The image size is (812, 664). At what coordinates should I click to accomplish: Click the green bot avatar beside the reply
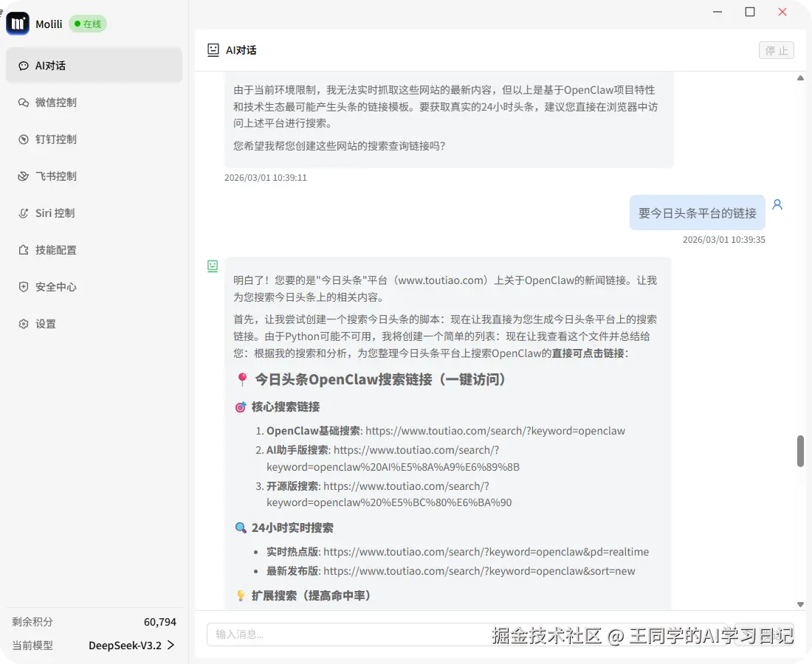pyautogui.click(x=213, y=266)
